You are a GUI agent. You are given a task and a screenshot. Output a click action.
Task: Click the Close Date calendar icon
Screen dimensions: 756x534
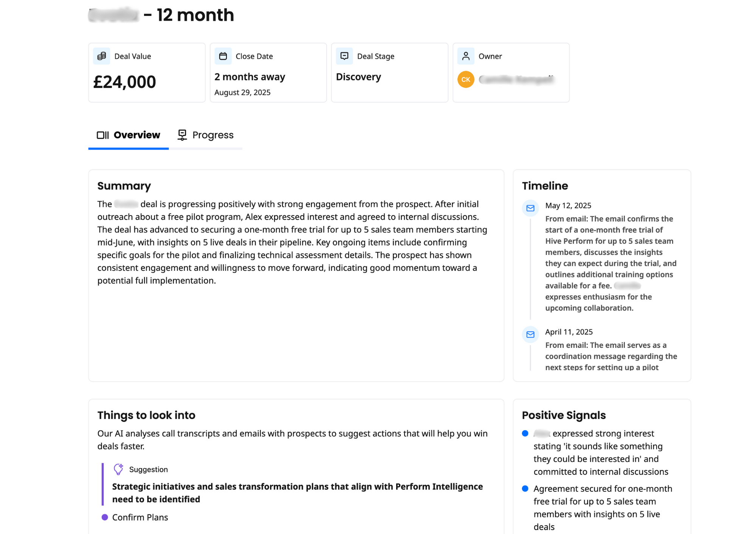223,56
